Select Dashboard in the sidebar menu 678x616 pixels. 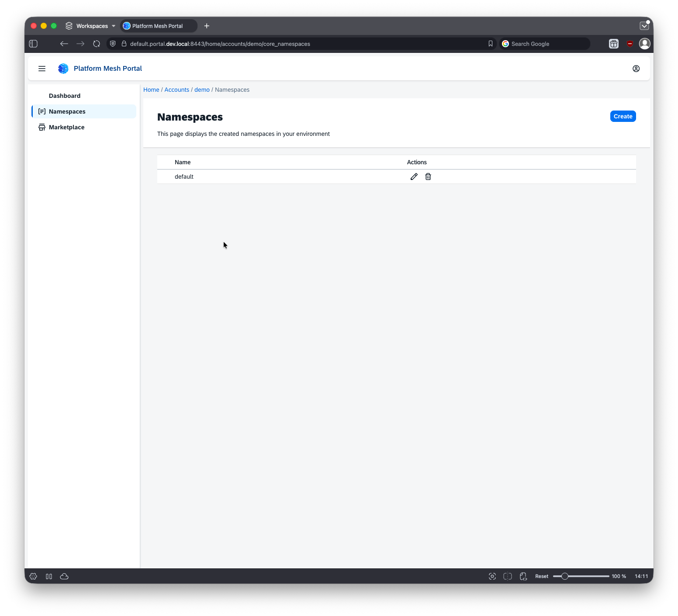(65, 96)
